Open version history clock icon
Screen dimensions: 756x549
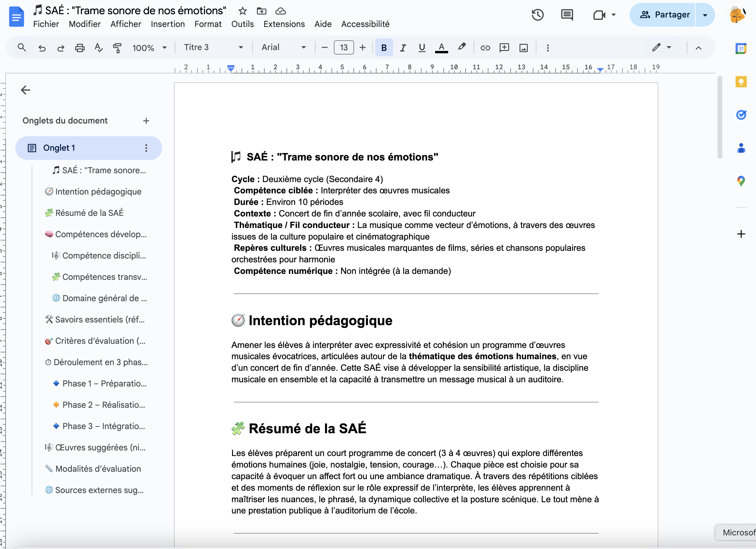538,15
